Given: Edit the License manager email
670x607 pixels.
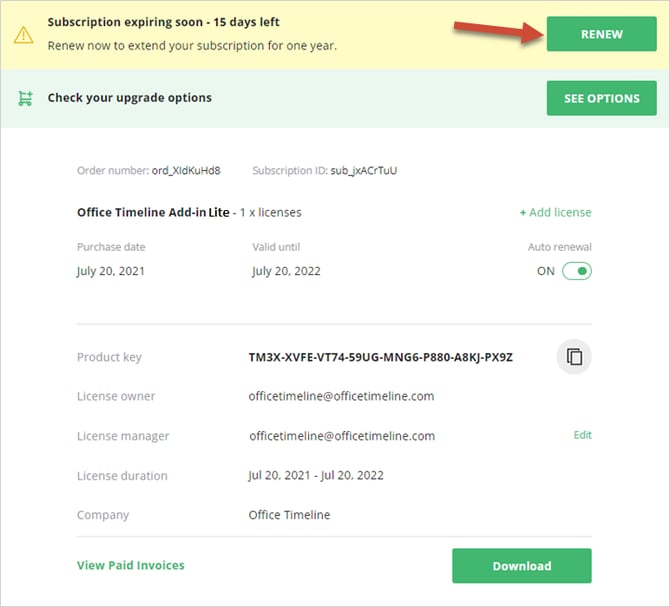Looking at the screenshot, I should 582,435.
